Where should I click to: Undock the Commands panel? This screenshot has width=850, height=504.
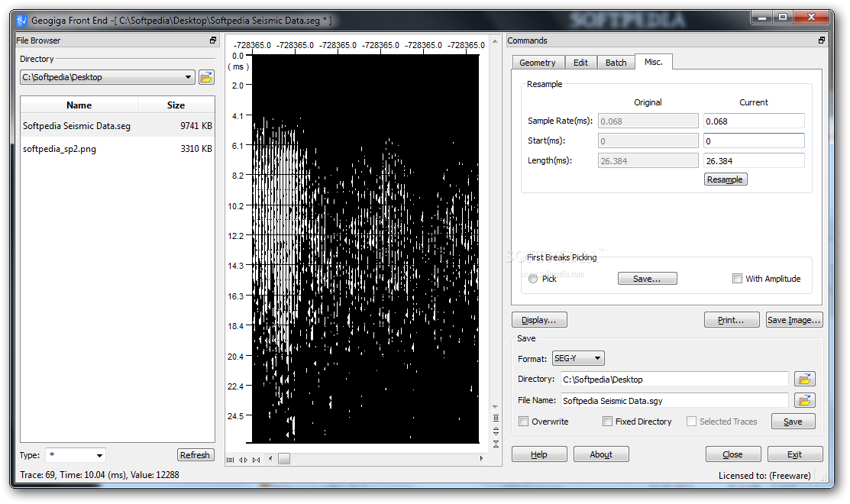[x=822, y=40]
